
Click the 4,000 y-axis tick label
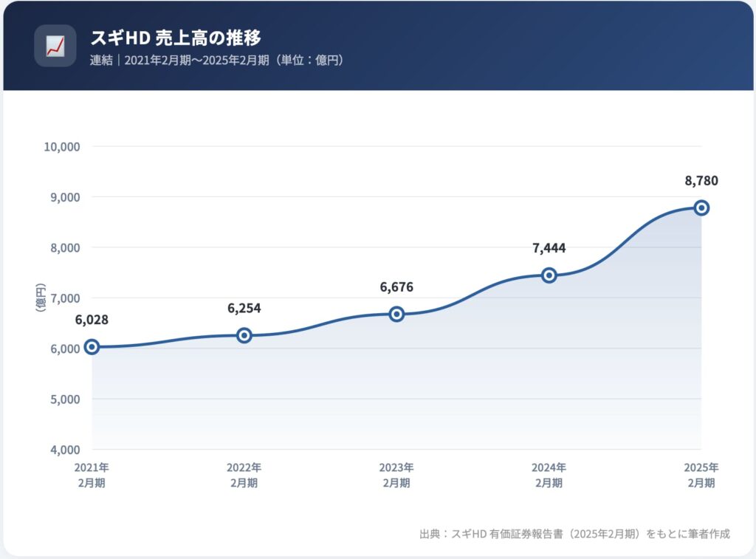[x=64, y=450]
